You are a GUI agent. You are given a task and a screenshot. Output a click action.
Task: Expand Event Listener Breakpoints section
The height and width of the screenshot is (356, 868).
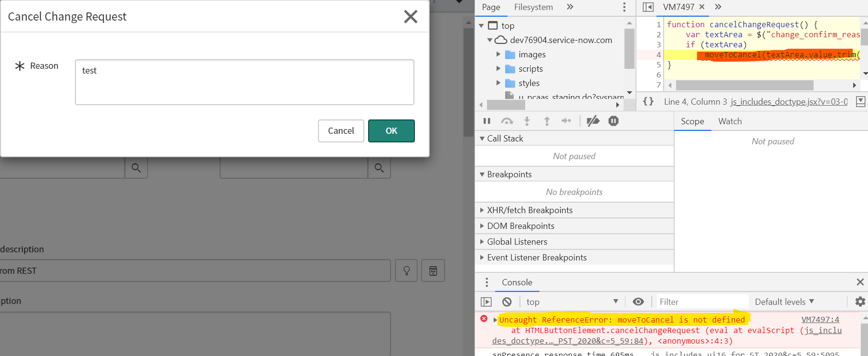(574, 258)
